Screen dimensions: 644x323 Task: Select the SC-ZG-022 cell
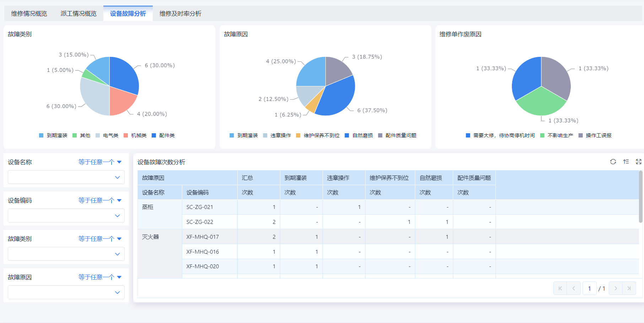[x=210, y=222]
